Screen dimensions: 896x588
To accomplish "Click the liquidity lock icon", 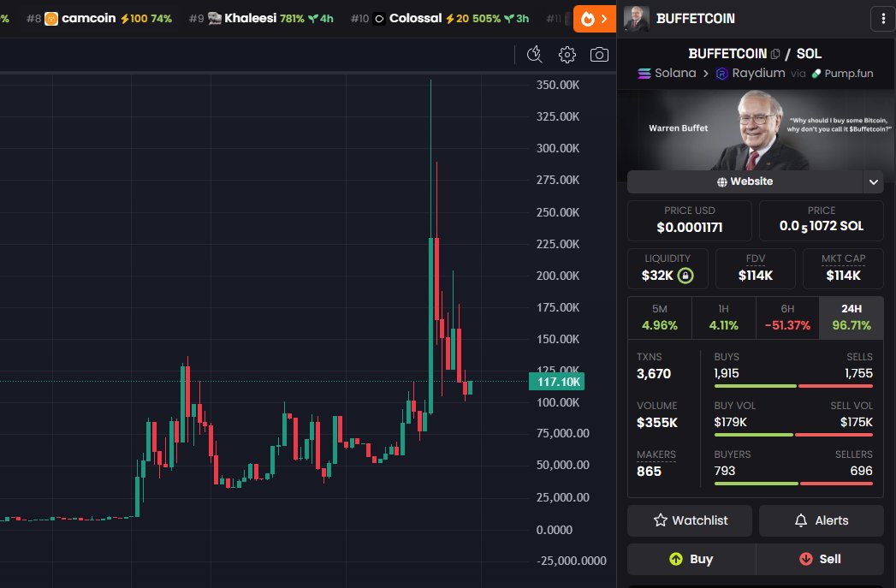I will [x=685, y=276].
